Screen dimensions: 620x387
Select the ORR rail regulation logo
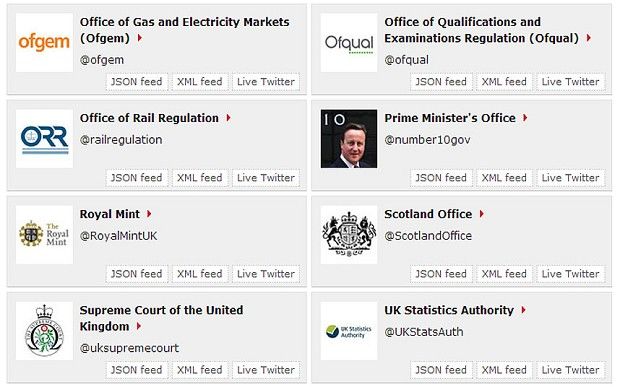(44, 139)
